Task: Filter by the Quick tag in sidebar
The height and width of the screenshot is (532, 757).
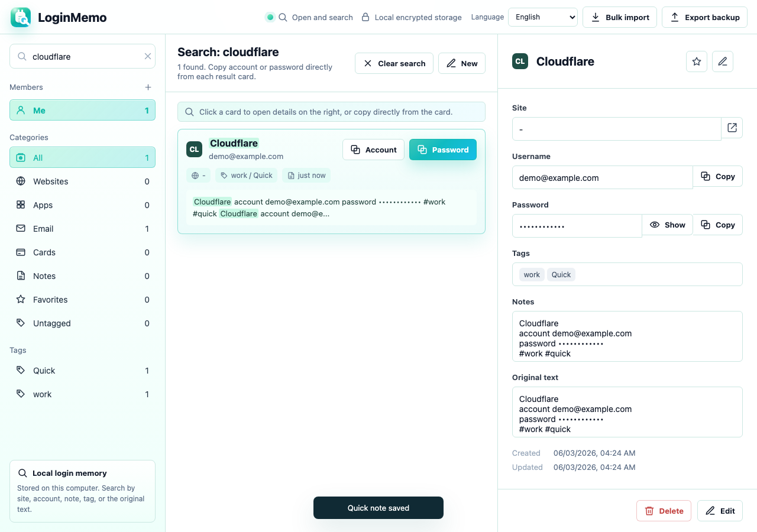Action: pyautogui.click(x=82, y=370)
